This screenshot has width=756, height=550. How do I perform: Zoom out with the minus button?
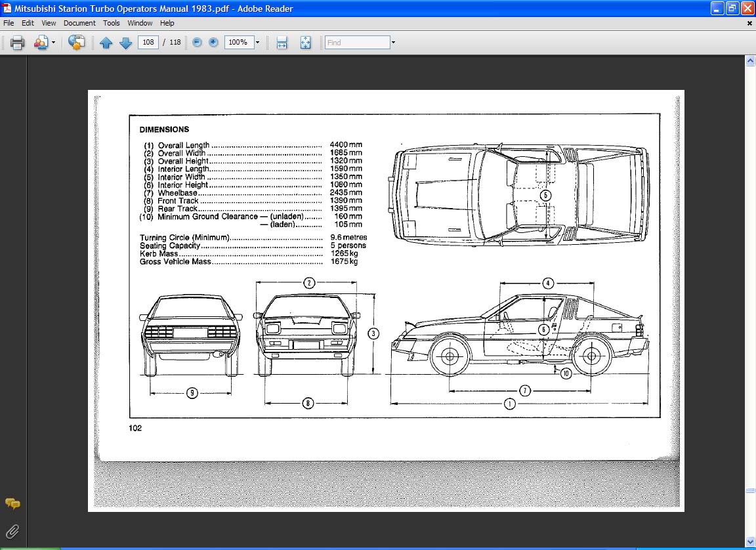[x=197, y=43]
